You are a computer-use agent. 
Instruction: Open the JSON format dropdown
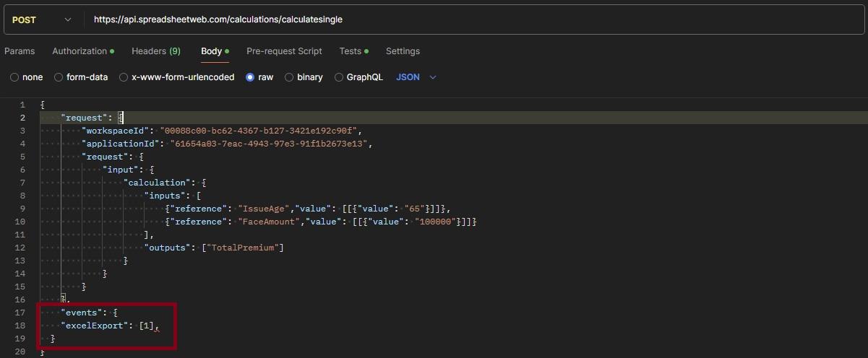(x=416, y=77)
